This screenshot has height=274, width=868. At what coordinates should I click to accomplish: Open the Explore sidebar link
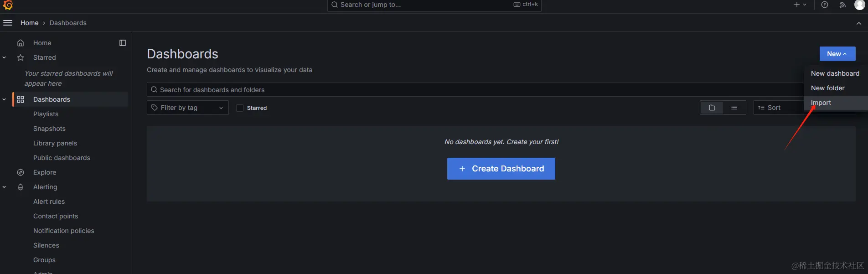(45, 172)
